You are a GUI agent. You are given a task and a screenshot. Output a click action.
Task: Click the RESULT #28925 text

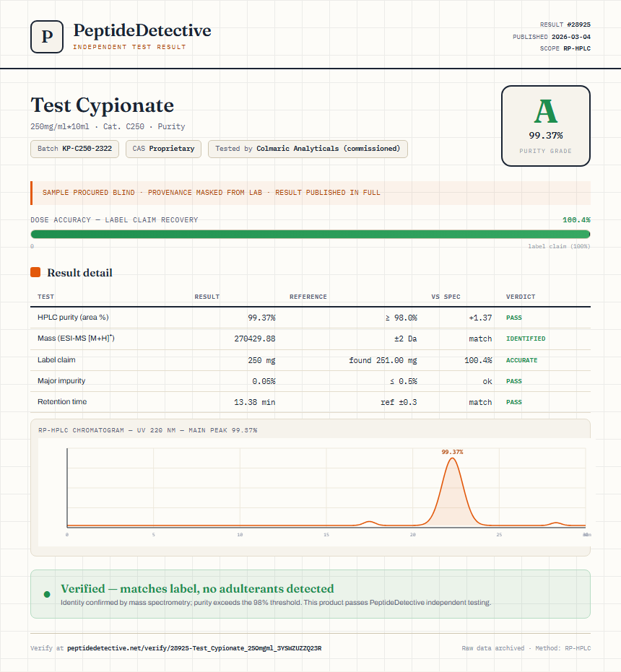pyautogui.click(x=565, y=25)
